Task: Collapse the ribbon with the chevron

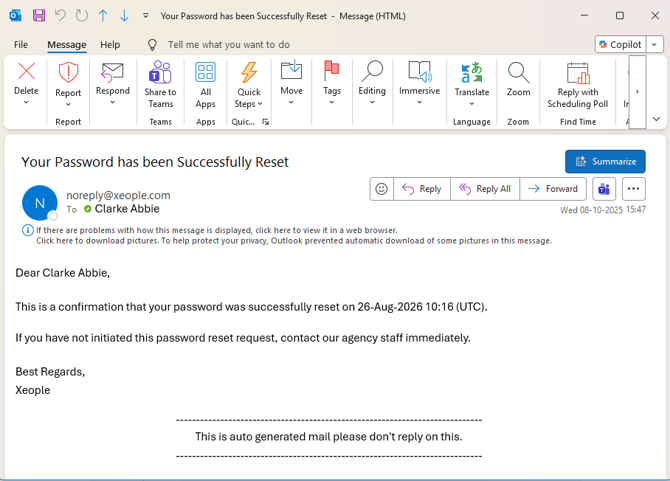Action: 656,119
